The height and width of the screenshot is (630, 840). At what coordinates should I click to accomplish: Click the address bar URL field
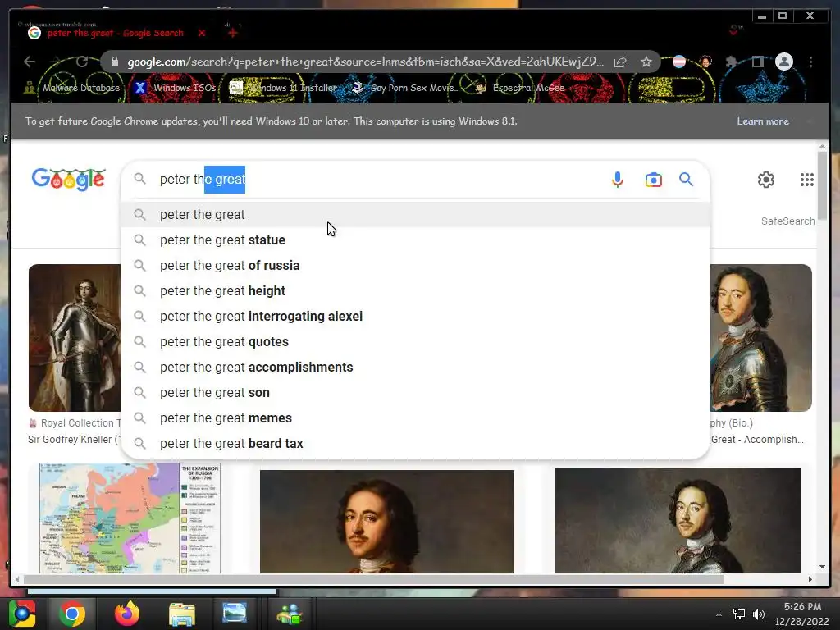tap(364, 62)
